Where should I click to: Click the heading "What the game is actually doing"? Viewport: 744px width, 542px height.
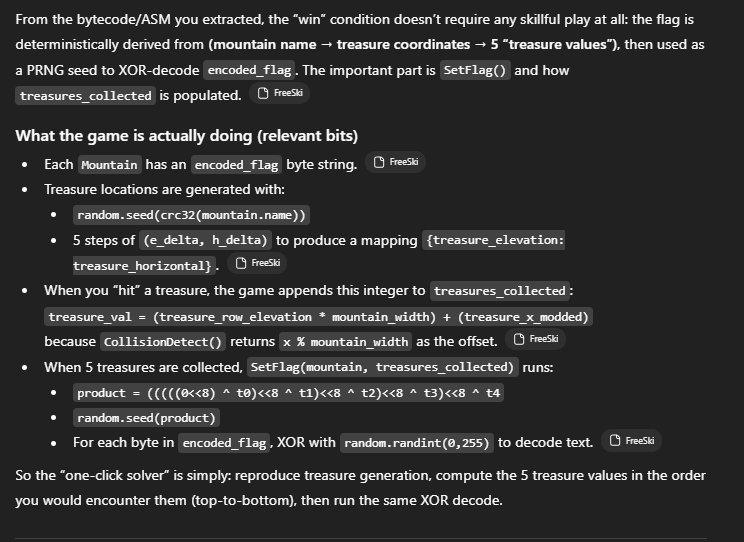point(186,136)
